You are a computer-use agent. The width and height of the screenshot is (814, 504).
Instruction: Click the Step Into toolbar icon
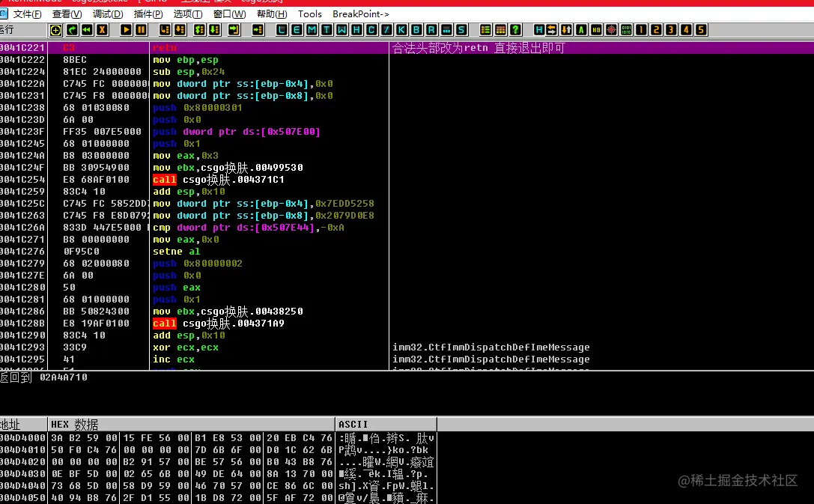click(x=165, y=30)
